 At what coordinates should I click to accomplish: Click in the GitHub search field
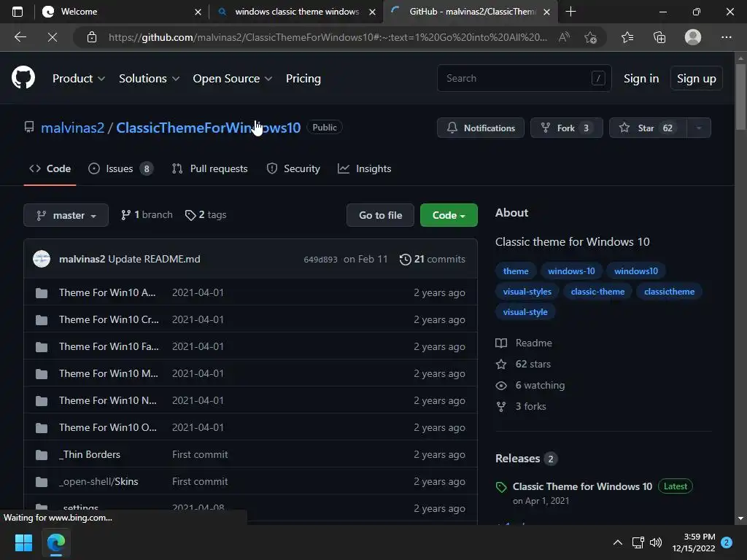524,78
